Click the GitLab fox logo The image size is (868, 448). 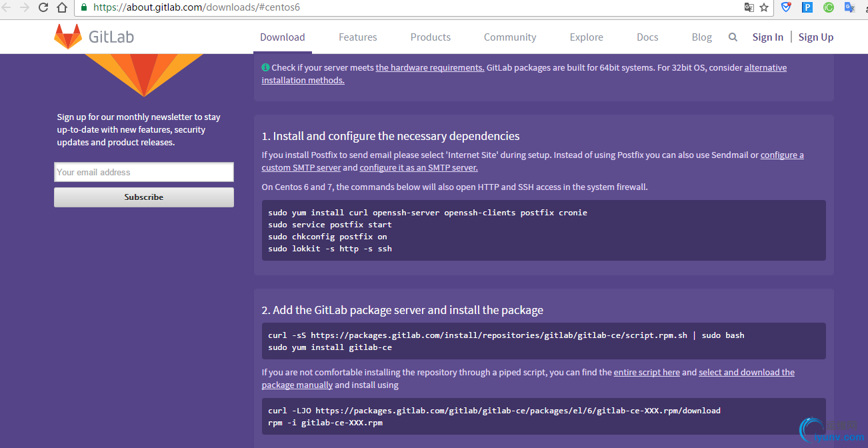[x=68, y=37]
